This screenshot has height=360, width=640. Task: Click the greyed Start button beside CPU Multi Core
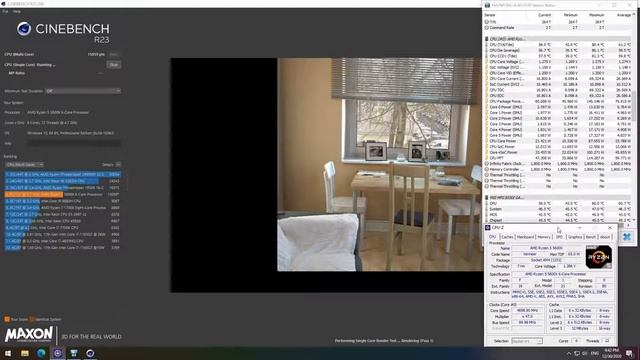(113, 54)
